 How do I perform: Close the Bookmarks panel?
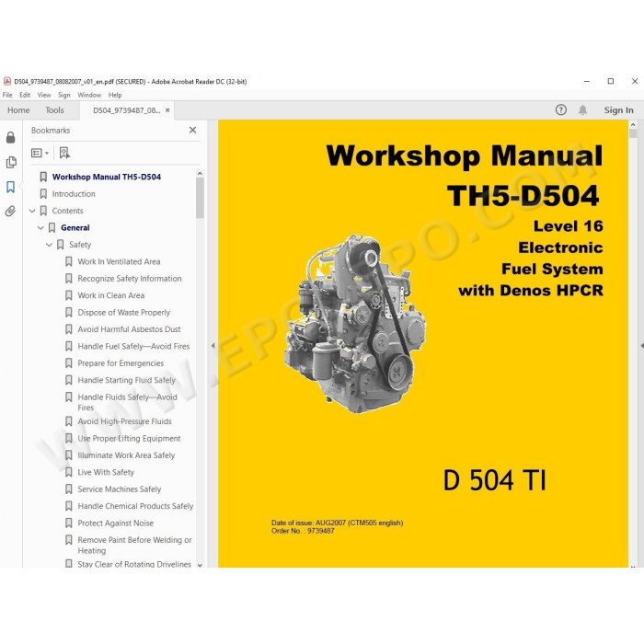click(192, 131)
